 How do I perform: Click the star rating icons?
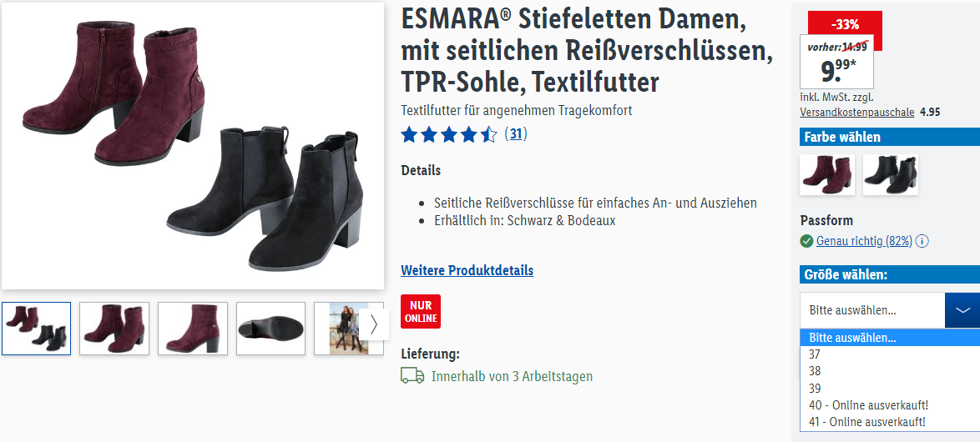(x=449, y=134)
